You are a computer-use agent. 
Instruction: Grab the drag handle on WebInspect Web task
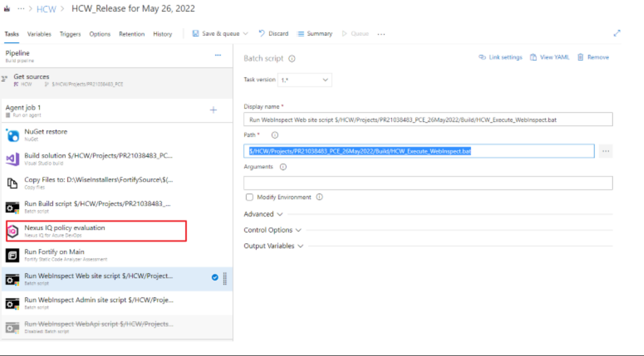click(x=225, y=278)
